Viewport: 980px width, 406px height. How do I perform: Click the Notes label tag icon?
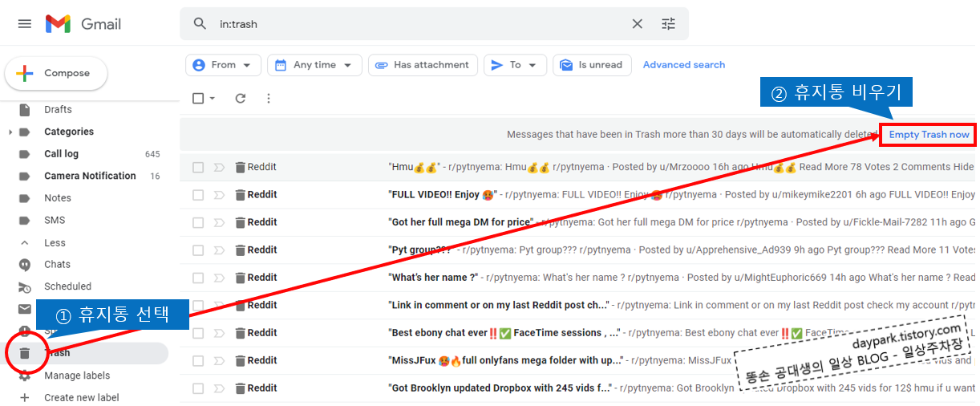pyautogui.click(x=25, y=198)
